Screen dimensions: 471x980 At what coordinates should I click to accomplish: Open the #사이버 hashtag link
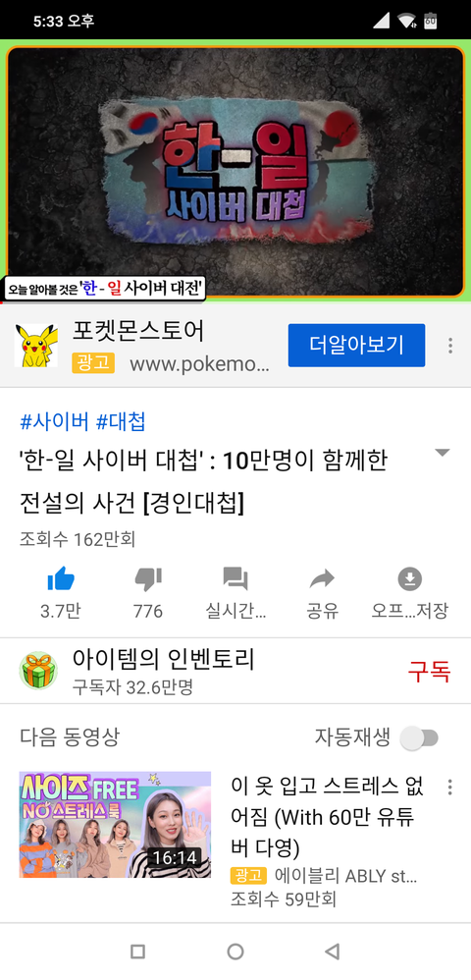[x=54, y=422]
